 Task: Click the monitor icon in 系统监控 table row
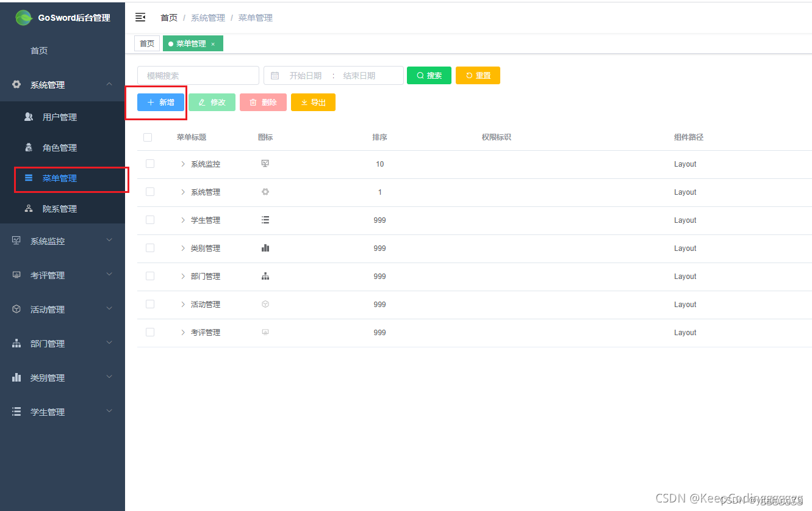pyautogui.click(x=265, y=164)
